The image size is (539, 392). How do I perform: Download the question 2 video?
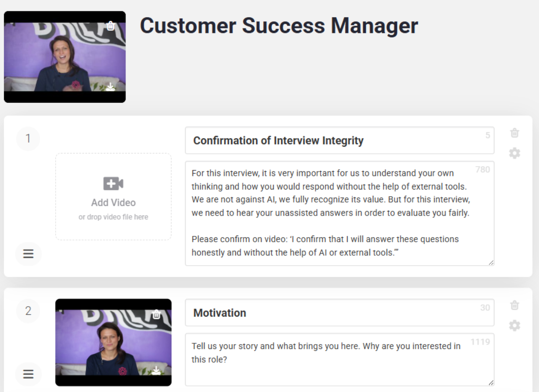[156, 370]
